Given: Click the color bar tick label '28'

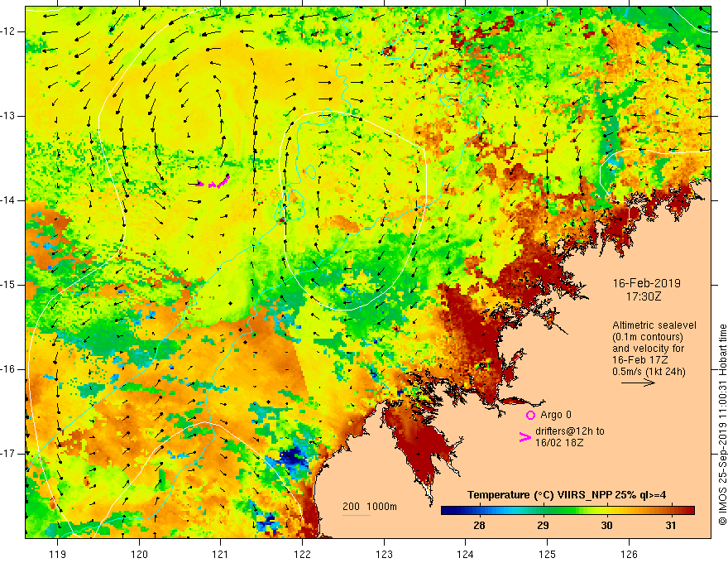Looking at the screenshot, I should click(x=479, y=526).
